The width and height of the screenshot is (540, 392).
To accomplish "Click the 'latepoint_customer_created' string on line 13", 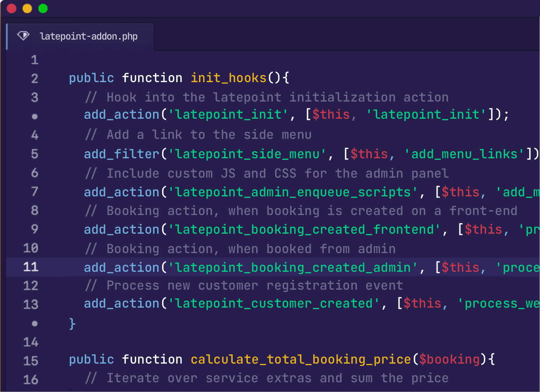I will point(274,303).
